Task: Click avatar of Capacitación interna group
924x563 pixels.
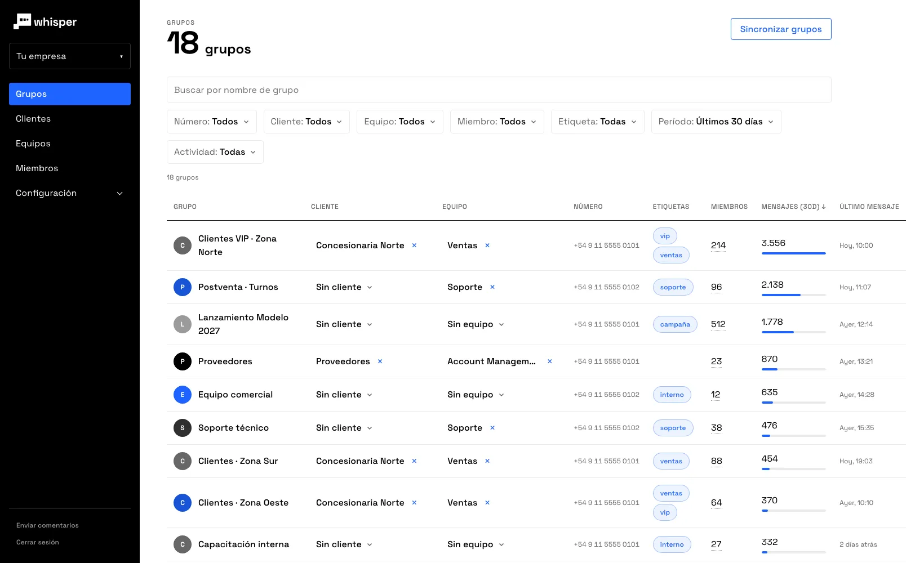Action: (183, 544)
